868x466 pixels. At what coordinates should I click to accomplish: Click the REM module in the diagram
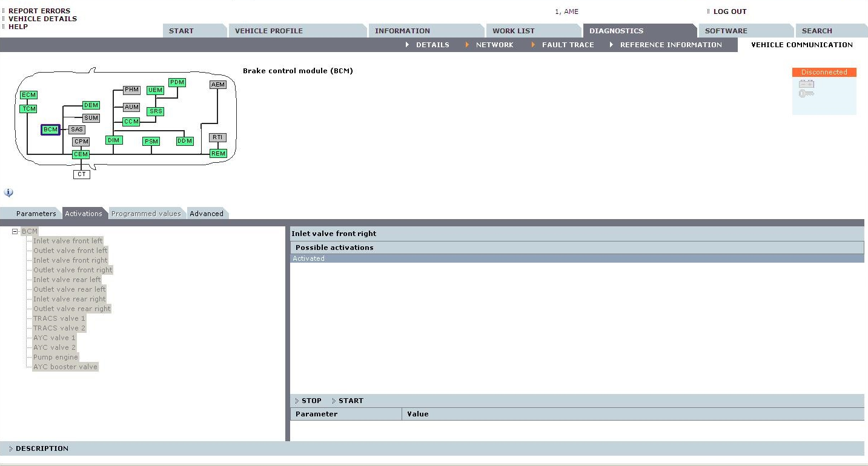(x=218, y=154)
